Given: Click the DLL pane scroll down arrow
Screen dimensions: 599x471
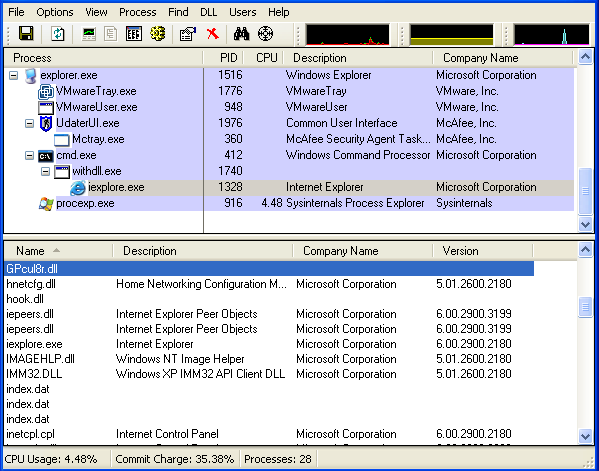Looking at the screenshot, I should [x=585, y=436].
